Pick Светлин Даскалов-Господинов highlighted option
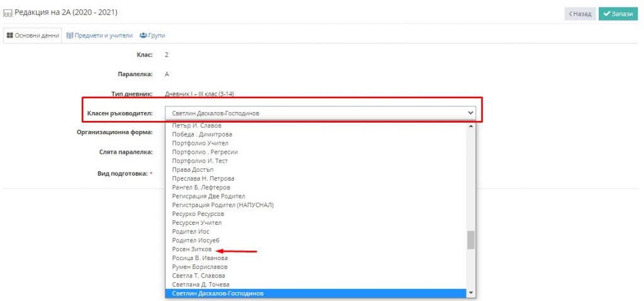The image size is (644, 301). pyautogui.click(x=218, y=293)
